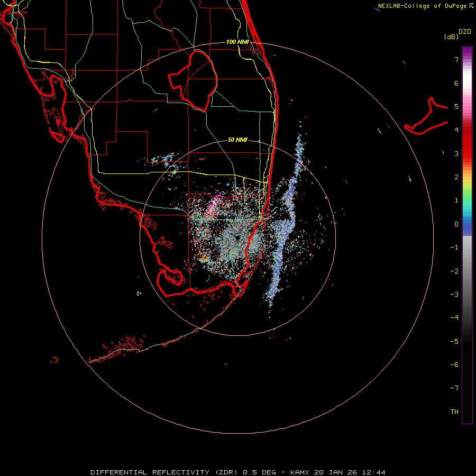Click the -6 value on color scale
The width and height of the screenshot is (476, 476).
(x=454, y=365)
